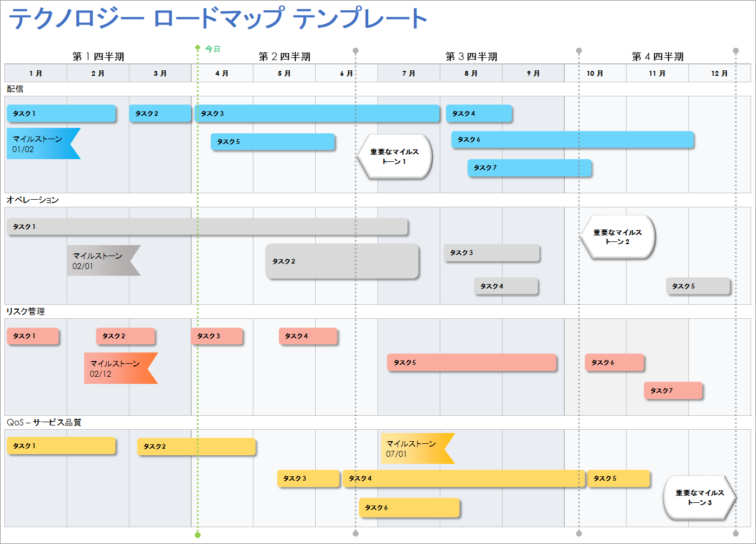The width and height of the screenshot is (756, 544).
Task: Select gray タスク 4 bar in オペレーション
Action: (x=506, y=286)
